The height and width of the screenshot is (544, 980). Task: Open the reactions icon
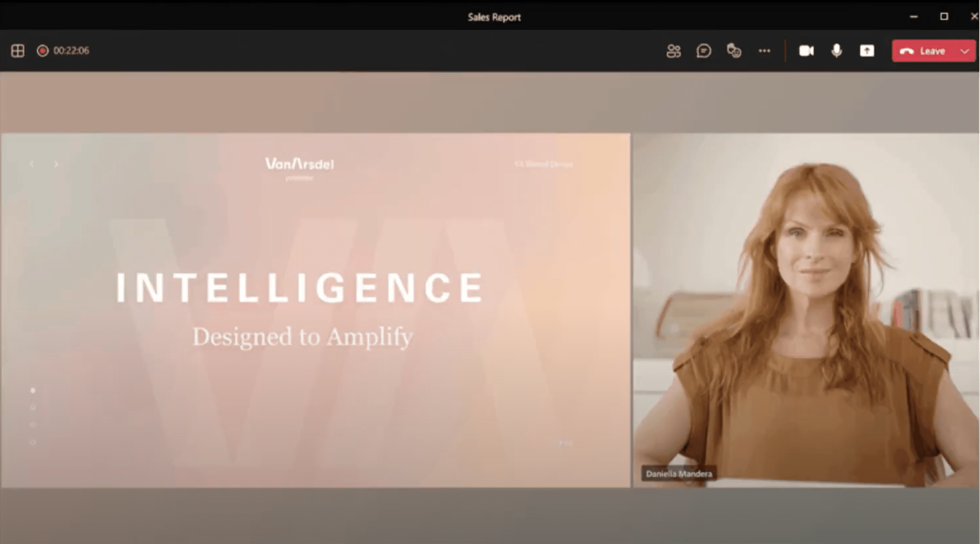pyautogui.click(x=734, y=51)
